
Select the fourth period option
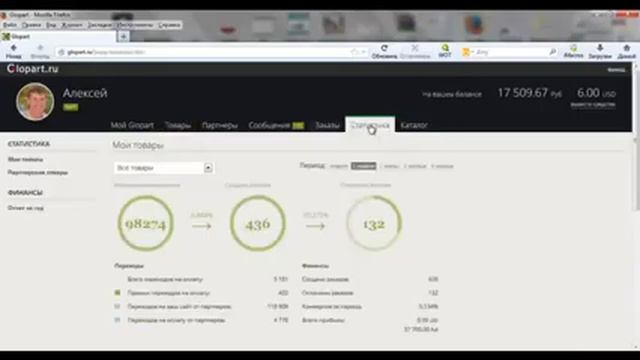tap(415, 166)
